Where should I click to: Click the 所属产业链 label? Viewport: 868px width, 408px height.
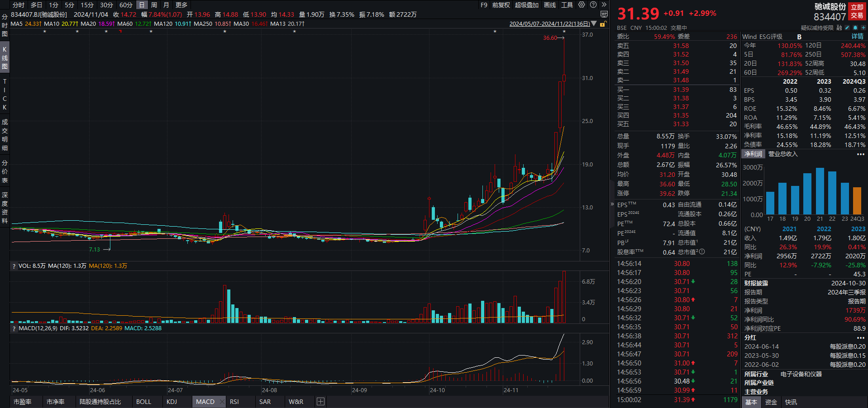click(759, 383)
